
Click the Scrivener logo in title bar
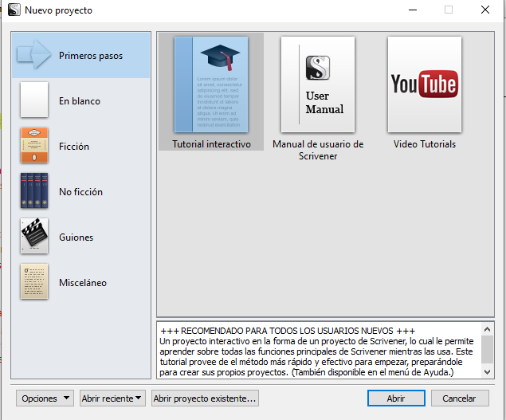14,10
